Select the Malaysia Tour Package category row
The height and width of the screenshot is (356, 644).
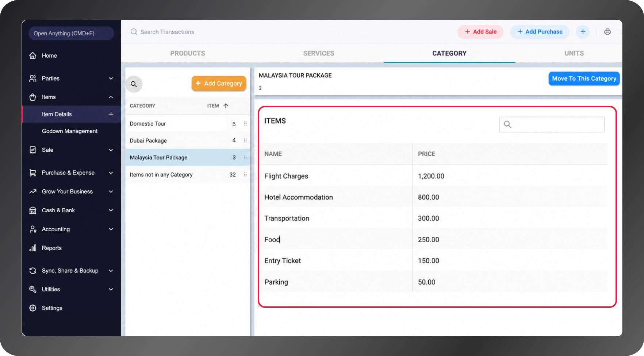point(188,158)
